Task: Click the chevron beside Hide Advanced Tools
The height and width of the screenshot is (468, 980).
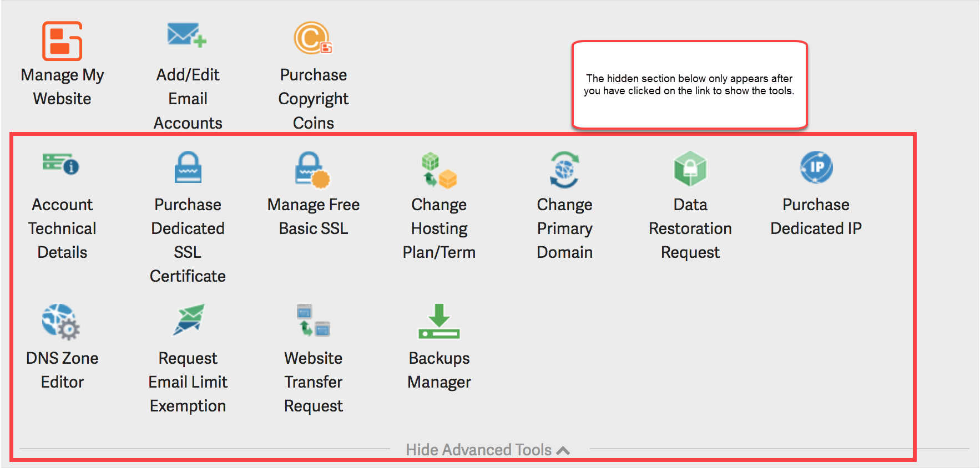Action: point(563,450)
